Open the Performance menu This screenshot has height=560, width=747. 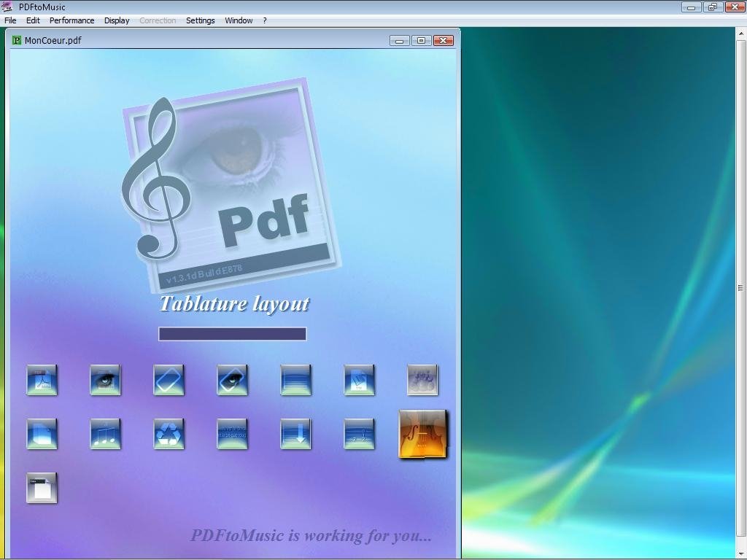[72, 20]
